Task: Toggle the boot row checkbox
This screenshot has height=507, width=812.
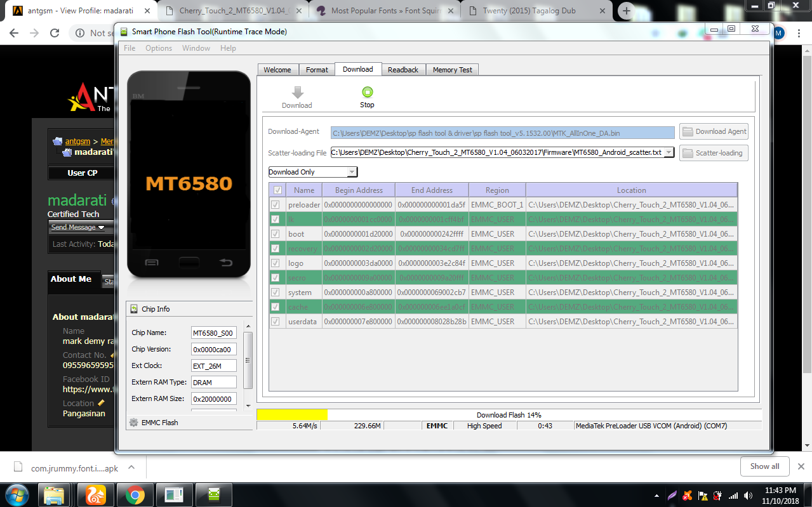Action: tap(276, 234)
